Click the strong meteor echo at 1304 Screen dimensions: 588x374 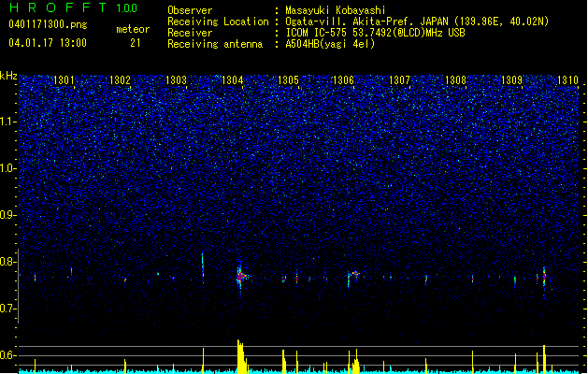click(241, 277)
